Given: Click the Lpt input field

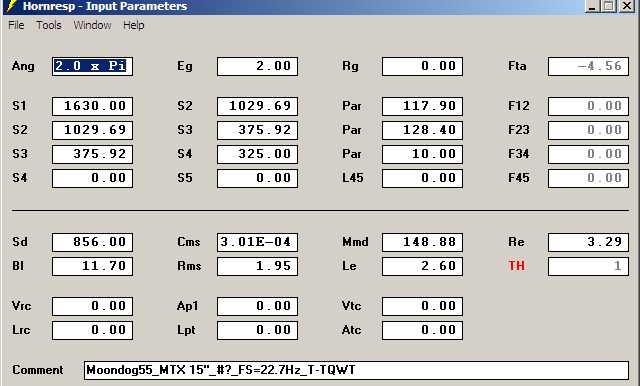Looking at the screenshot, I should click(258, 331).
